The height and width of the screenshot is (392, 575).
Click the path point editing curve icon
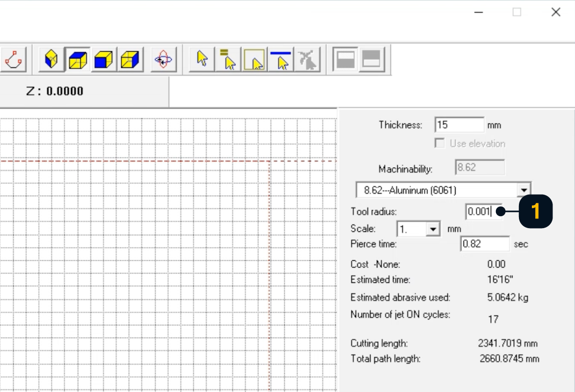[x=13, y=59]
